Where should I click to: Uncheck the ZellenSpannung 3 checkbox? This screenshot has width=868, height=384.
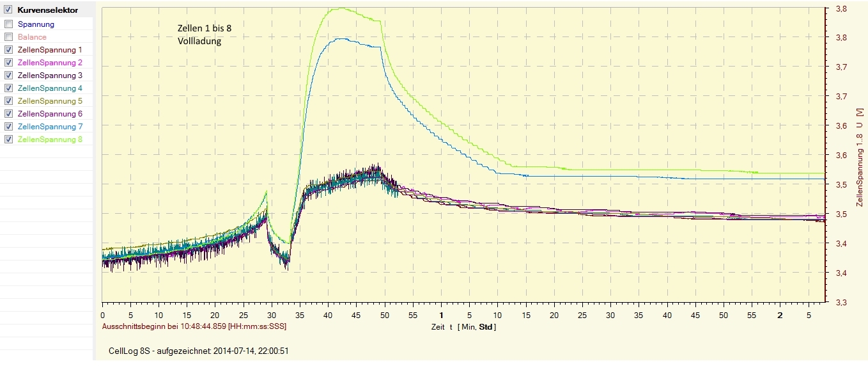[x=8, y=76]
